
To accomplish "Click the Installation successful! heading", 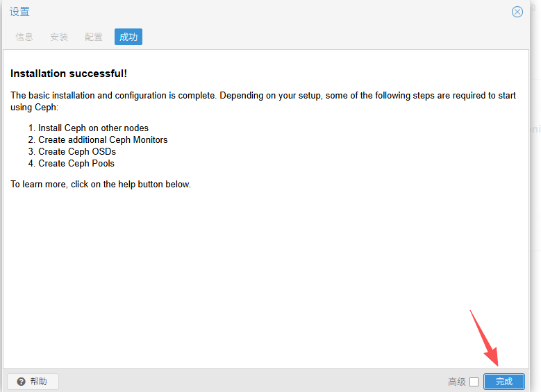I will (x=69, y=74).
